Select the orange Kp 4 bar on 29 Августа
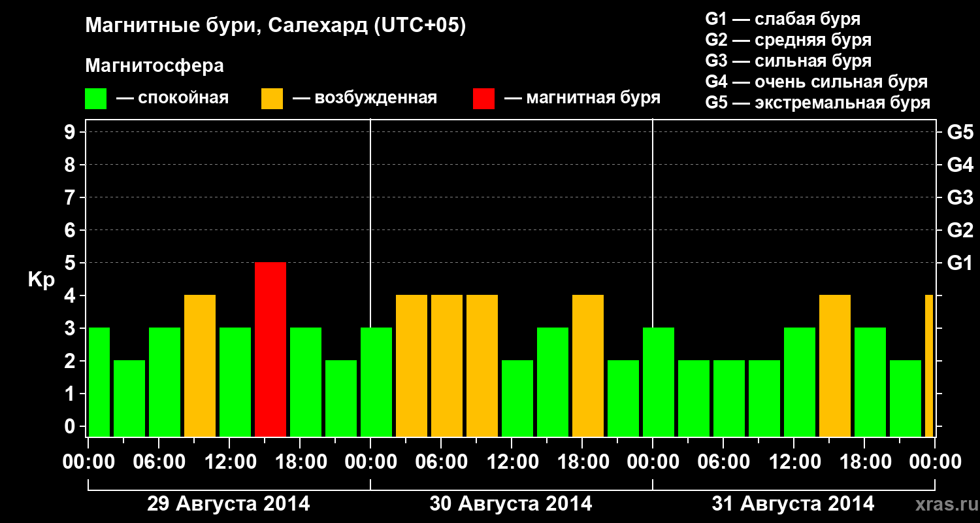 point(200,365)
